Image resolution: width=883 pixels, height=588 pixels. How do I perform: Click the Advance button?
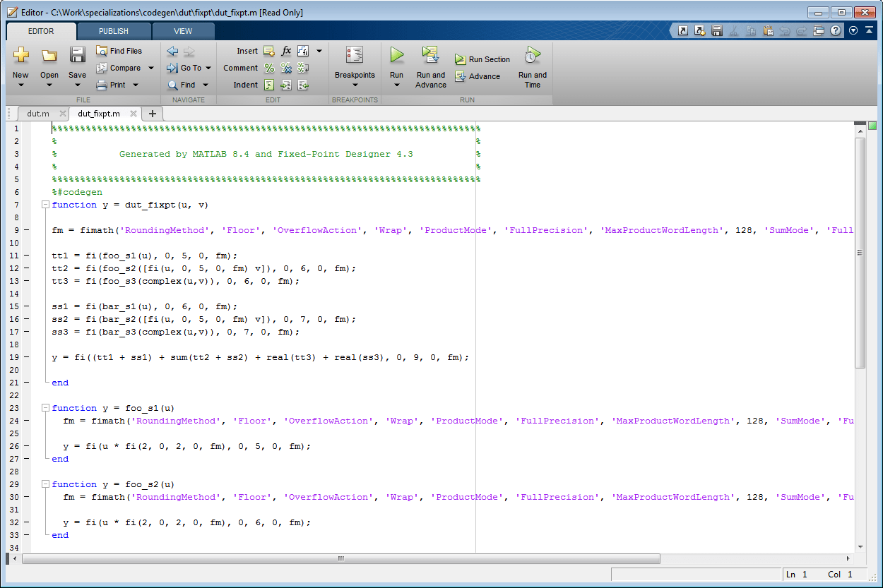478,76
